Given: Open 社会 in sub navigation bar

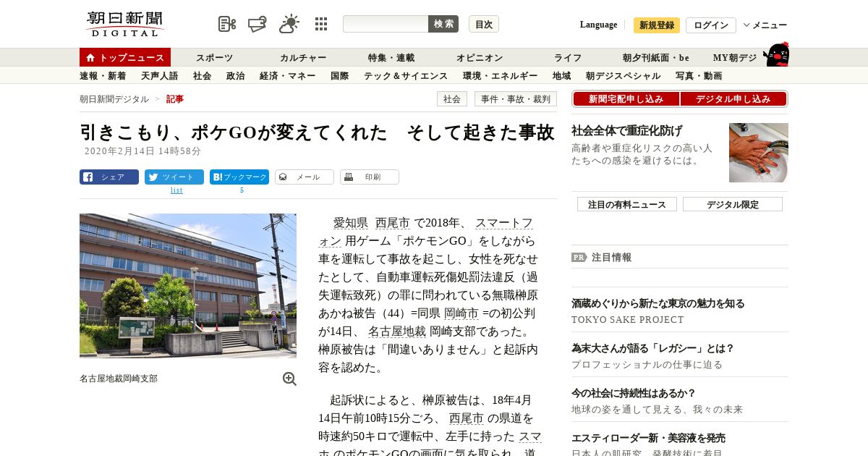Looking at the screenshot, I should click(202, 75).
